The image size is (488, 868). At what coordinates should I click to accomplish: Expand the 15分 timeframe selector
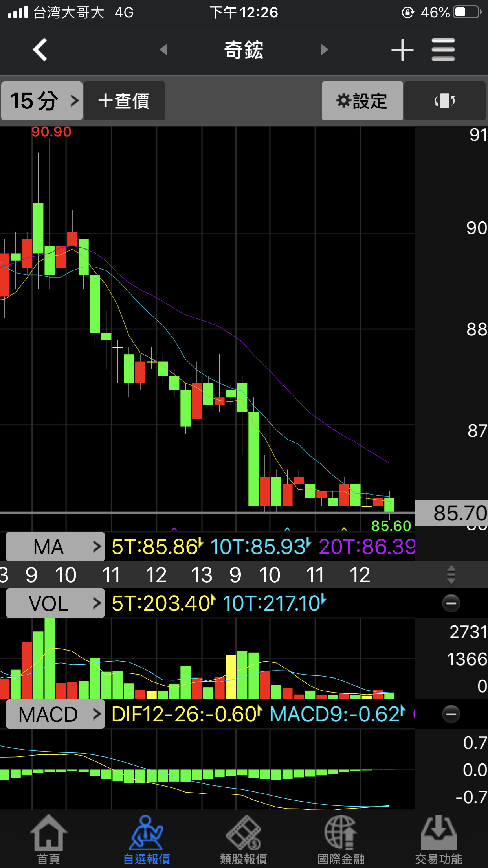tap(42, 101)
